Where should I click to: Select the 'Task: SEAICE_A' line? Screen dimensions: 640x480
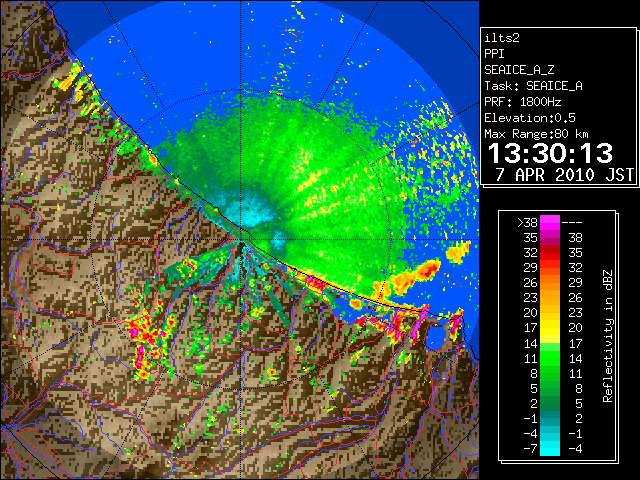(x=533, y=86)
